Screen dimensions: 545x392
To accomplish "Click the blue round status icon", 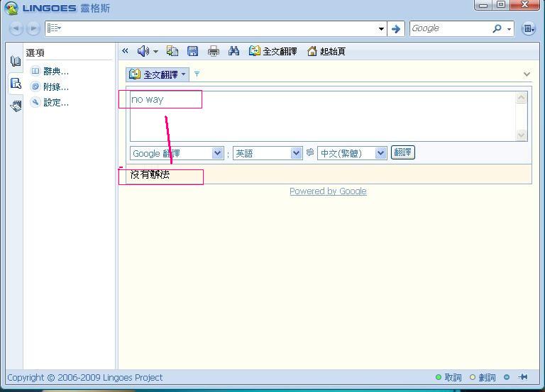I will tap(507, 377).
